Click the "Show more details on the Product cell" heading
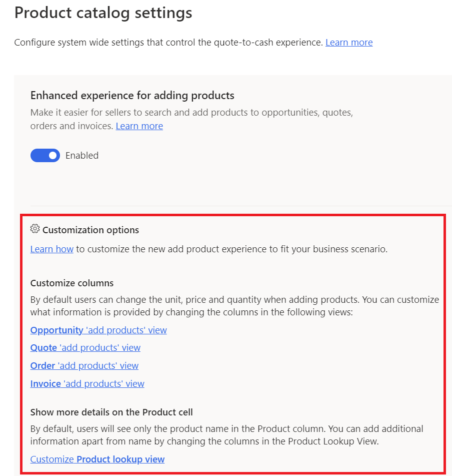452x476 pixels. coord(113,412)
